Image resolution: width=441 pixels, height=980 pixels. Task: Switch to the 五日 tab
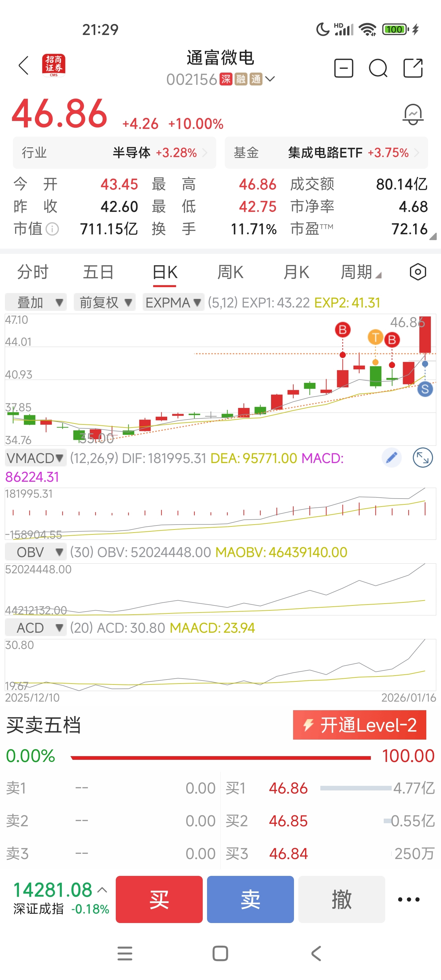98,272
